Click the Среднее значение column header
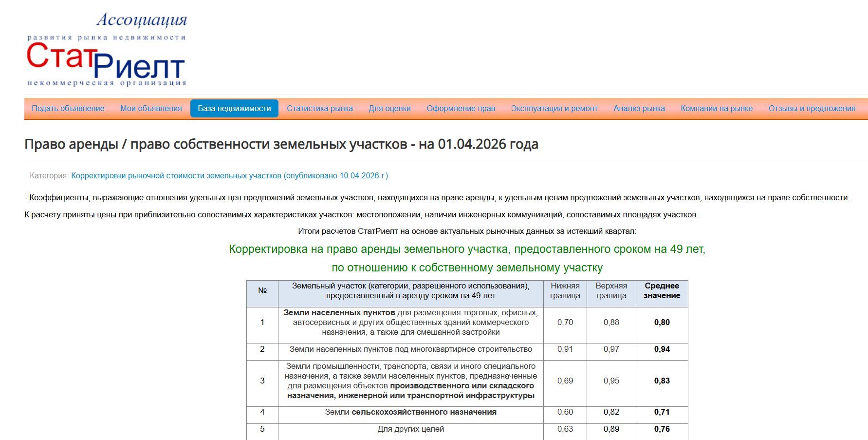The width and height of the screenshot is (868, 440). 662,291
